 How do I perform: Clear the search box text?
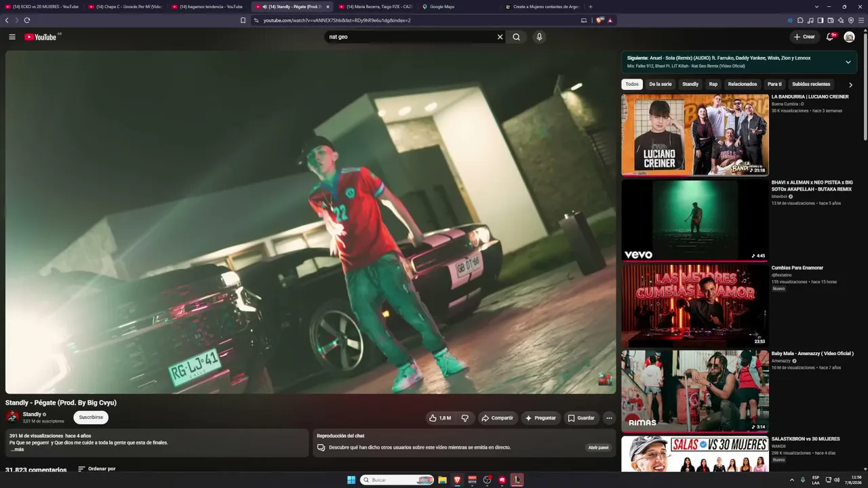pos(500,37)
